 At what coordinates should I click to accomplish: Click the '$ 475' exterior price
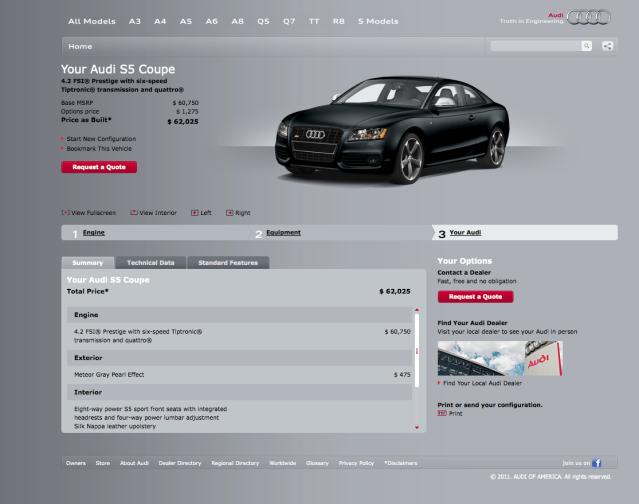click(402, 374)
